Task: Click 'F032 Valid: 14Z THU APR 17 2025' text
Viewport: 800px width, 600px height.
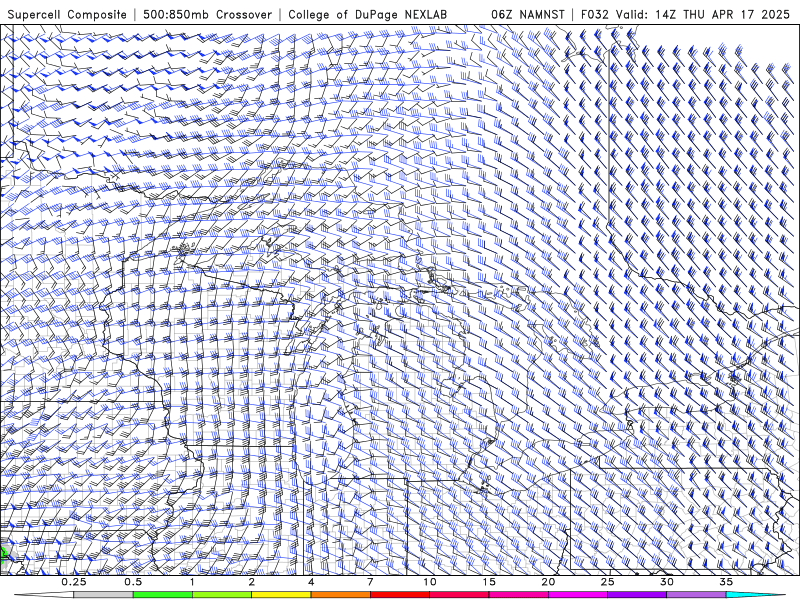Action: pos(685,14)
